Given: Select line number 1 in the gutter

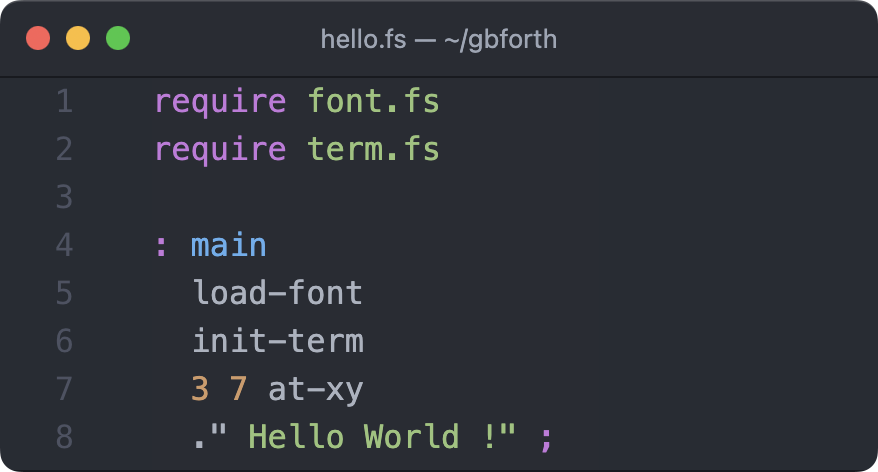Looking at the screenshot, I should pos(64,102).
